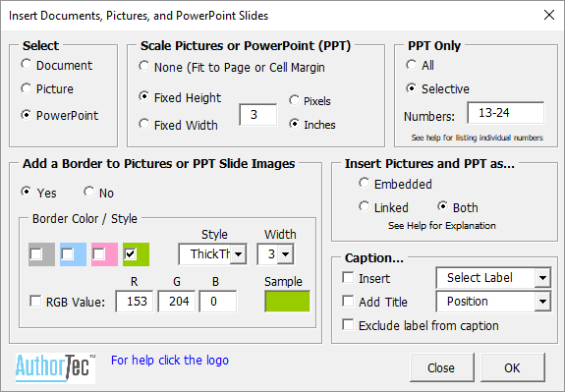
Task: Open the border Style dropdown
Action: [x=238, y=254]
